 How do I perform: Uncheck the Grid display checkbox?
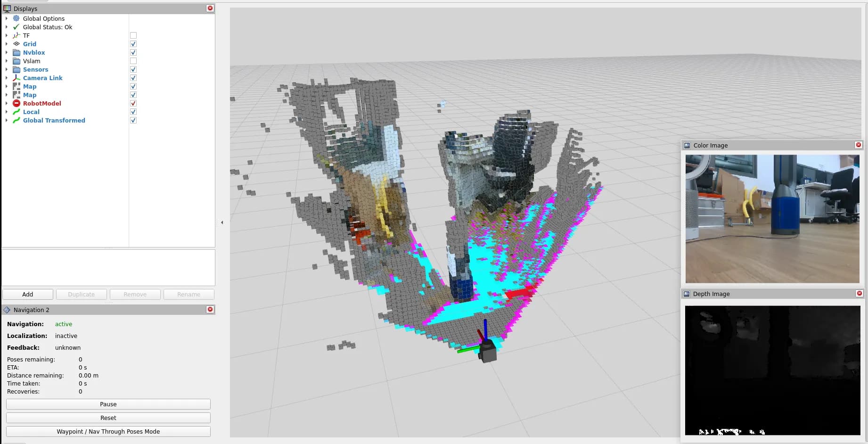[x=133, y=44]
